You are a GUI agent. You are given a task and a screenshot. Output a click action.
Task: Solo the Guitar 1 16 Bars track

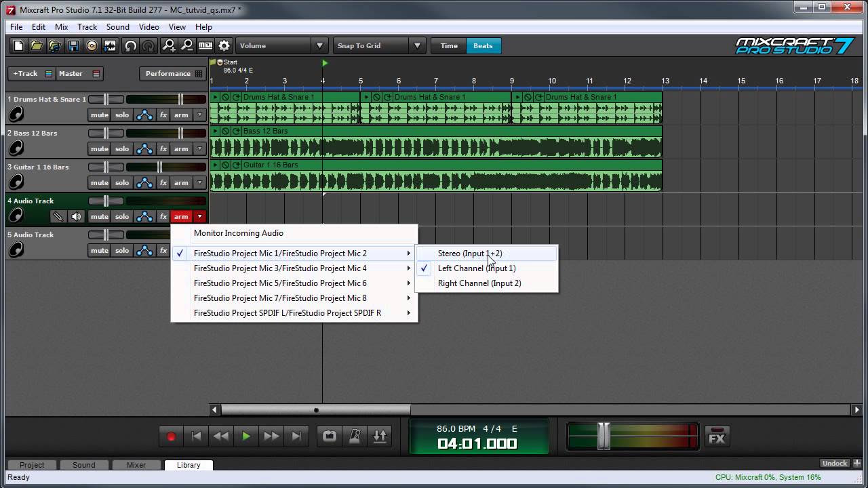121,182
